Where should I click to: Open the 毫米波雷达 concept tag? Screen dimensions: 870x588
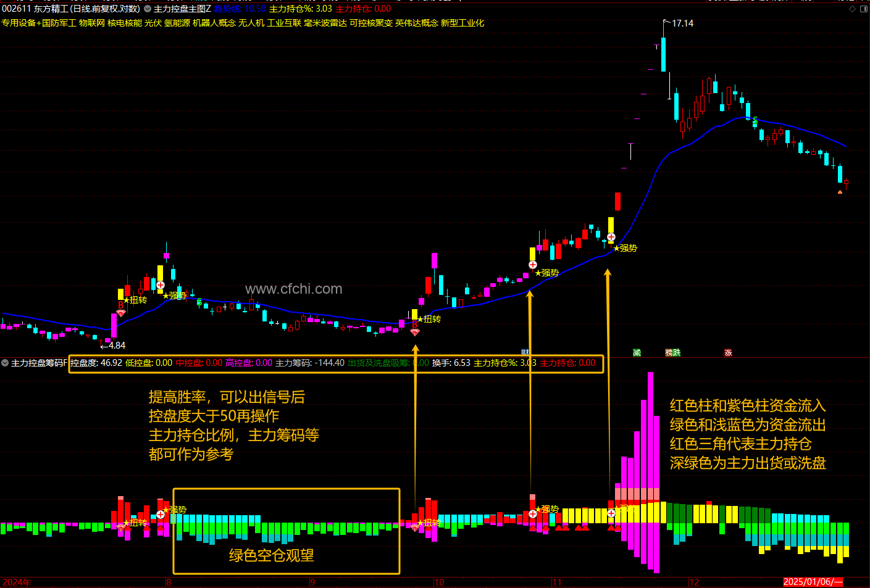point(325,23)
